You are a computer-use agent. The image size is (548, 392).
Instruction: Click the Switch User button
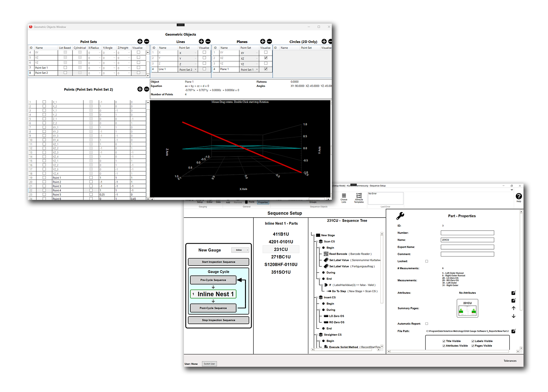coord(209,364)
